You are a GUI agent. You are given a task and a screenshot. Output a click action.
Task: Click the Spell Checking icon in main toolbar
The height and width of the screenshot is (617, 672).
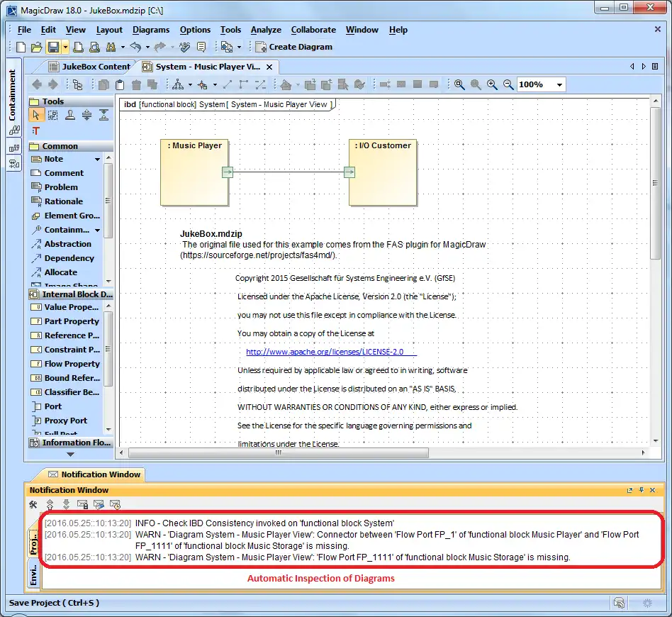coord(184,47)
